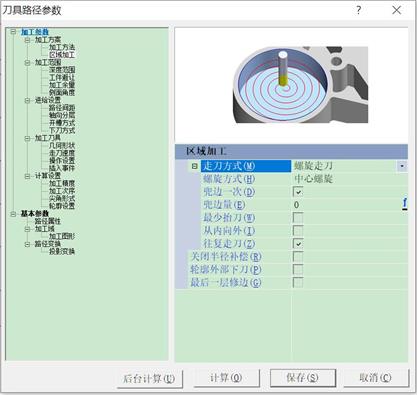Collapse the 加工域 tree node
The image size is (417, 395).
click(x=27, y=229)
